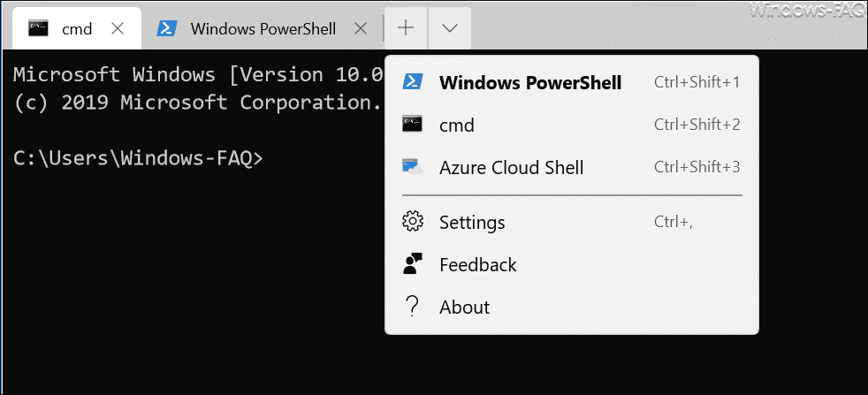Click the PowerShell icon in the menu
This screenshot has width=868, height=395.
pos(413,82)
